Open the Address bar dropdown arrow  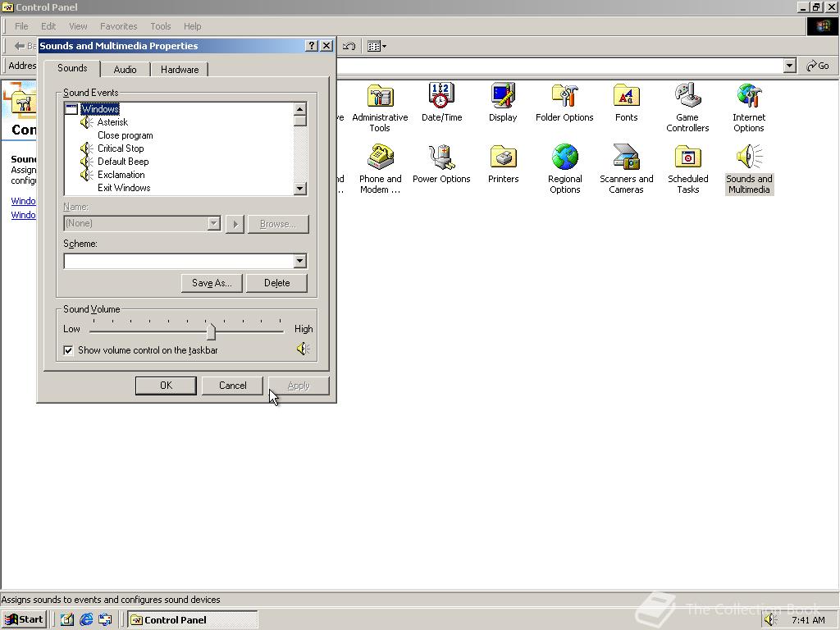coord(789,66)
